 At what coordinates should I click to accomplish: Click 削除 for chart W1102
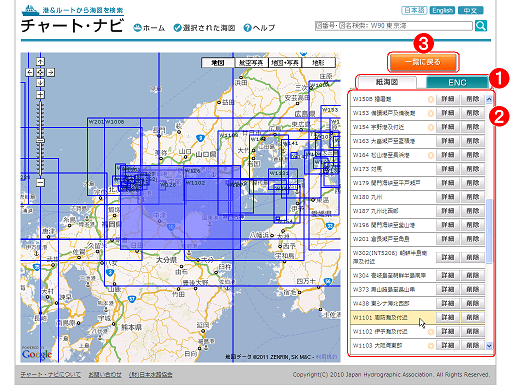pyautogui.click(x=473, y=332)
